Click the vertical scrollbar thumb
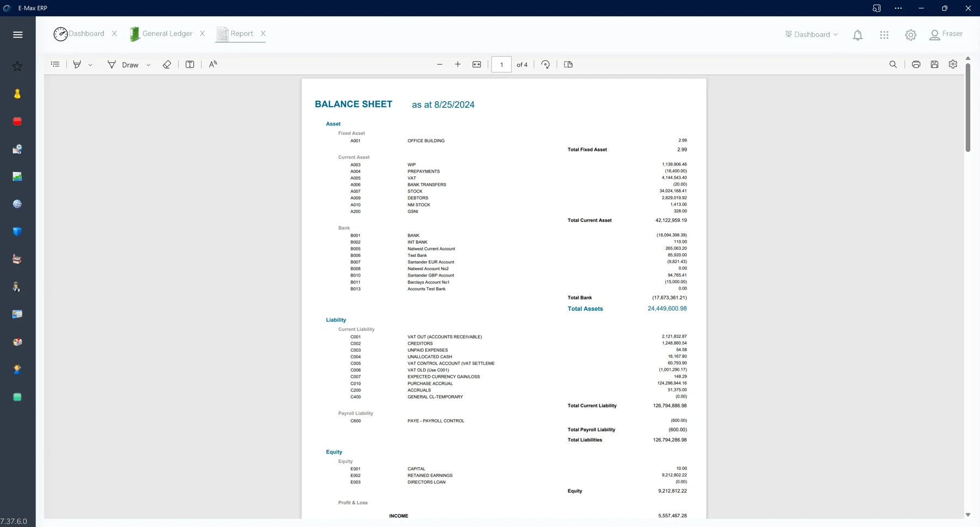The height and width of the screenshot is (527, 980). tap(968, 107)
